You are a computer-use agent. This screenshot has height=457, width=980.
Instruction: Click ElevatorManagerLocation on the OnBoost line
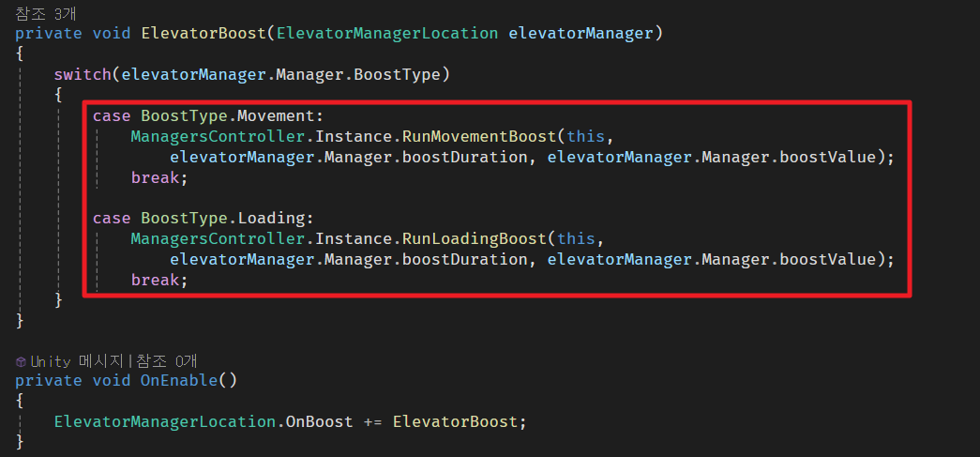(x=165, y=422)
